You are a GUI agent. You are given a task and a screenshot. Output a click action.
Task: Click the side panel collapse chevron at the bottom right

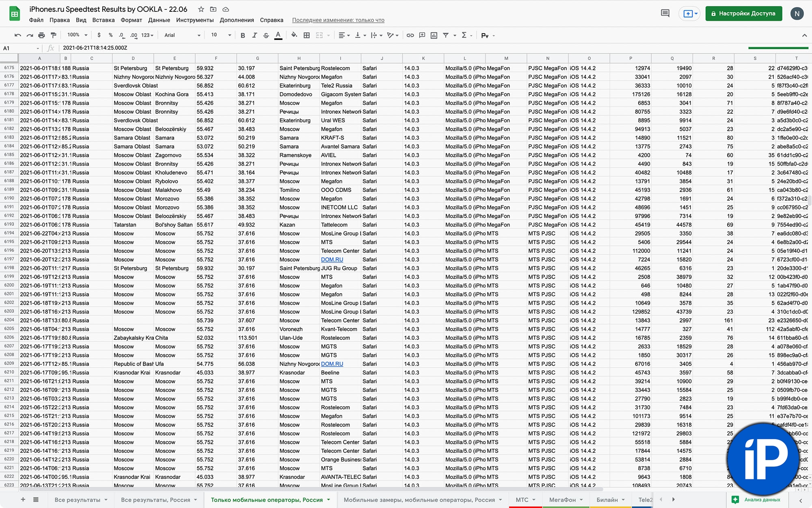coord(801,500)
